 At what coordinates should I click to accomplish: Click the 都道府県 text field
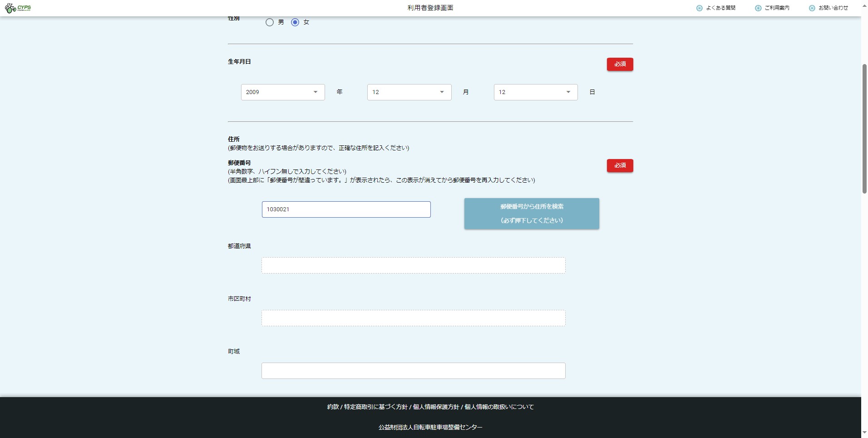[x=413, y=265]
